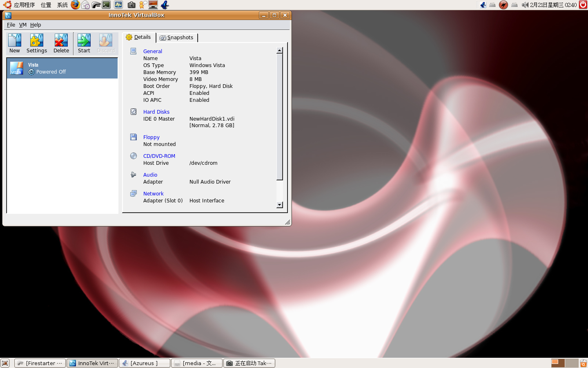Click the window resize grip corner

click(287, 222)
